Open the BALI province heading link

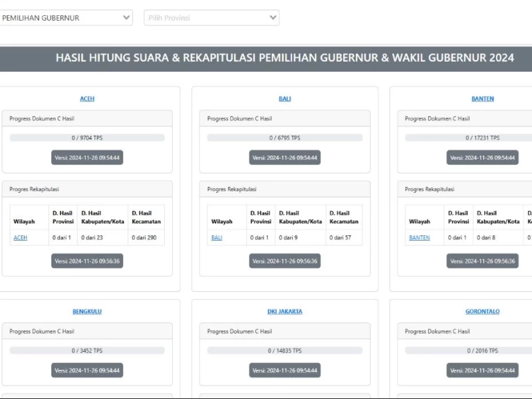click(285, 98)
